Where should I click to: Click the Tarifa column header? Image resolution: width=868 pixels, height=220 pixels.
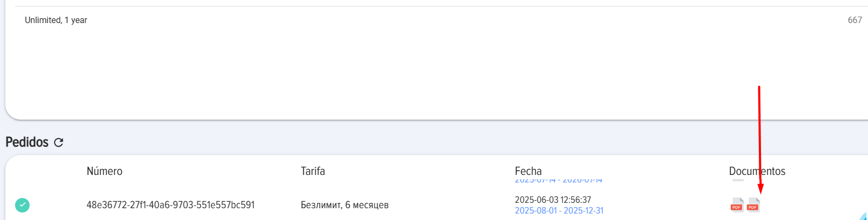pyautogui.click(x=312, y=171)
